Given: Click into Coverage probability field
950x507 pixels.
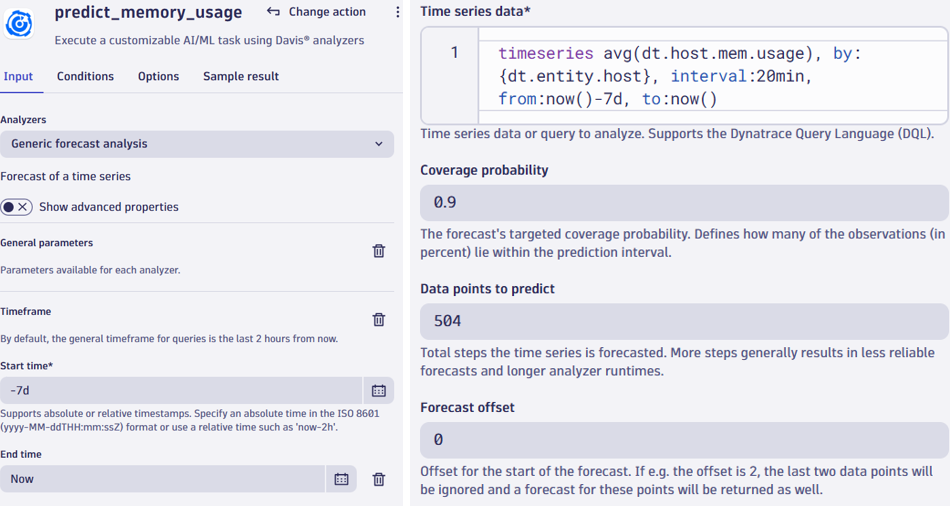Looking at the screenshot, I should (x=684, y=203).
